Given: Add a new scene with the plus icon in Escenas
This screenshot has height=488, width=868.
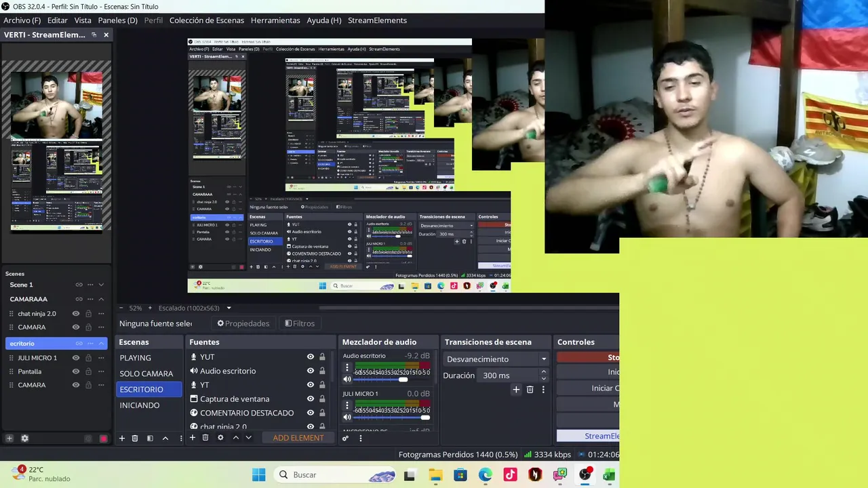Looking at the screenshot, I should (122, 438).
